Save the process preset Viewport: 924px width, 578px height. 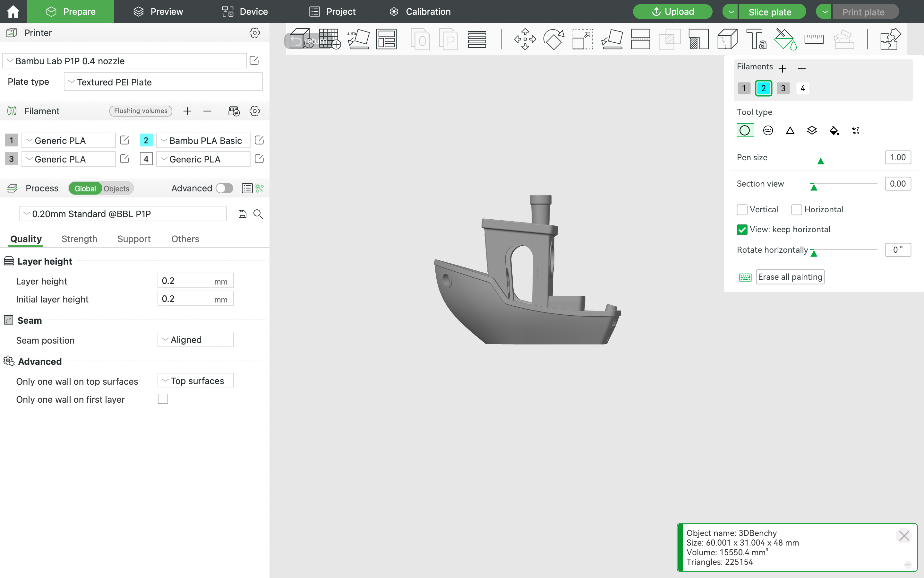(243, 214)
